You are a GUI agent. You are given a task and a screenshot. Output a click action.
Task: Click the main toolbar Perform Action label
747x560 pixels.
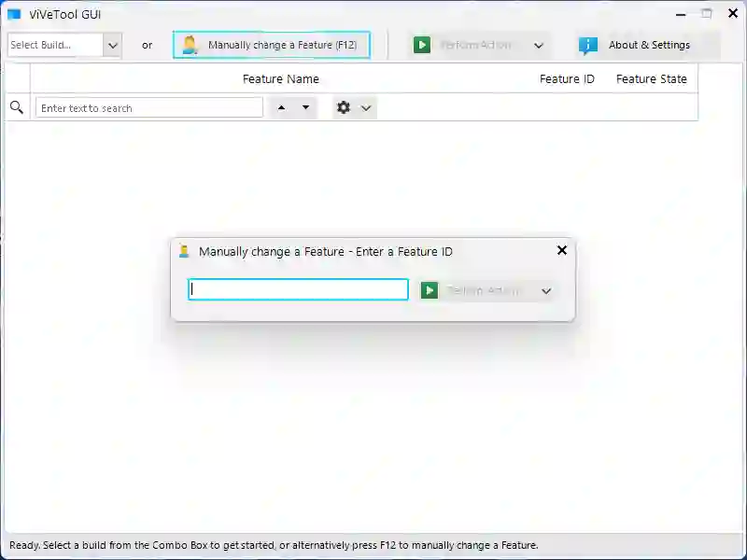(x=475, y=45)
